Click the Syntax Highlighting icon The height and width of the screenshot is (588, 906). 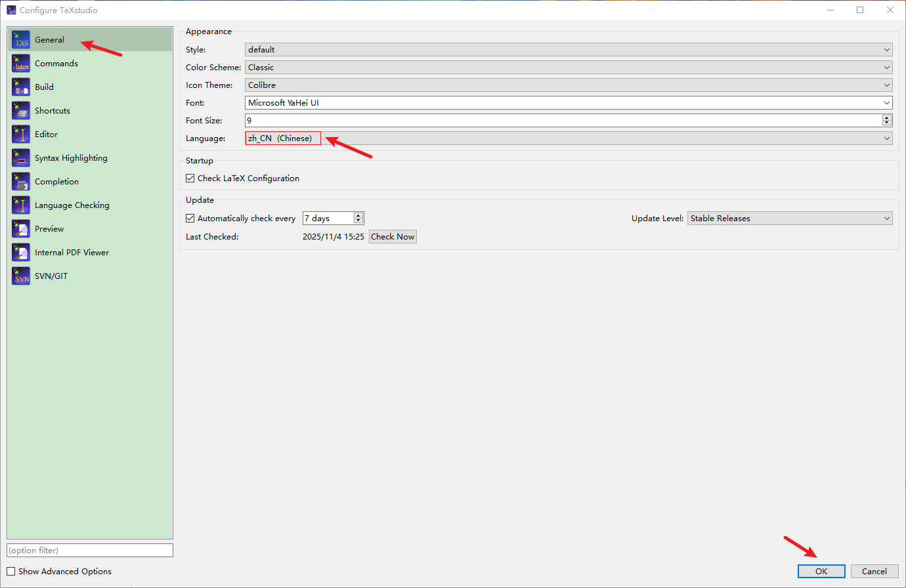(x=21, y=158)
